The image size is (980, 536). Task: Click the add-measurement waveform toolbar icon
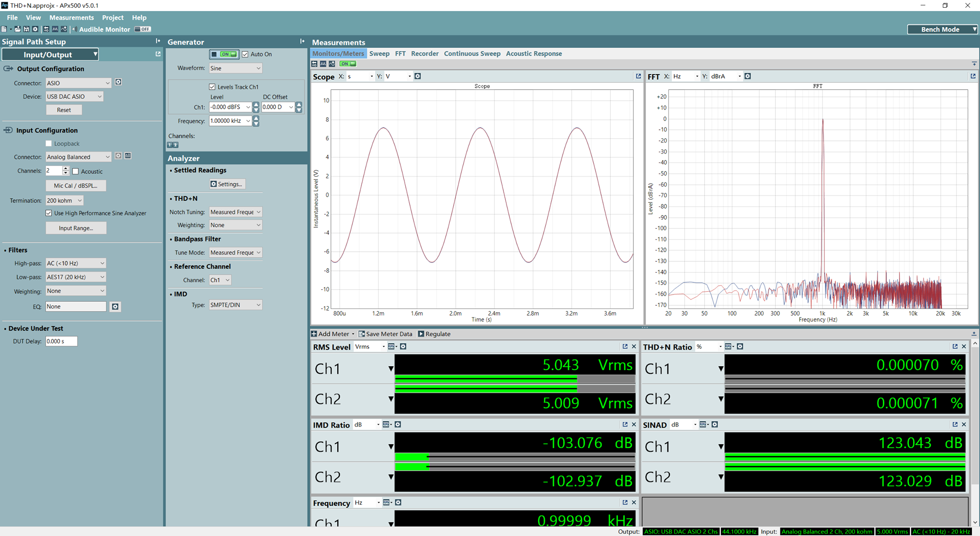[64, 29]
